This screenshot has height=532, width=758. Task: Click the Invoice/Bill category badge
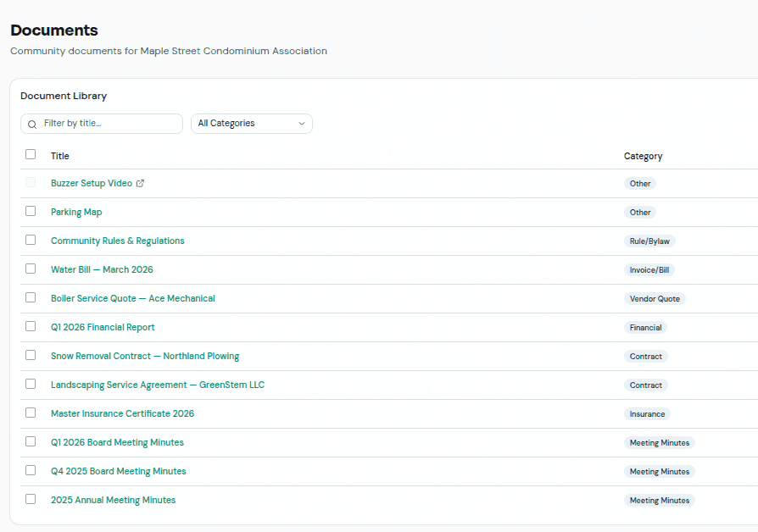pyautogui.click(x=649, y=269)
